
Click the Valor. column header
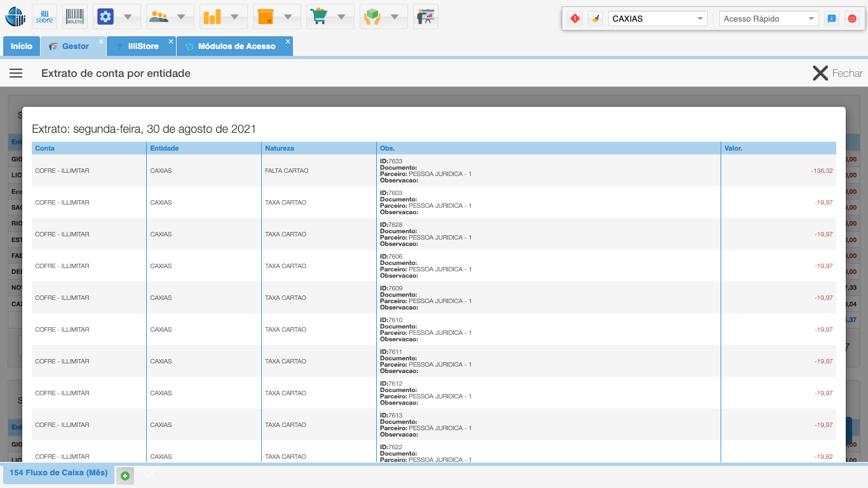733,148
